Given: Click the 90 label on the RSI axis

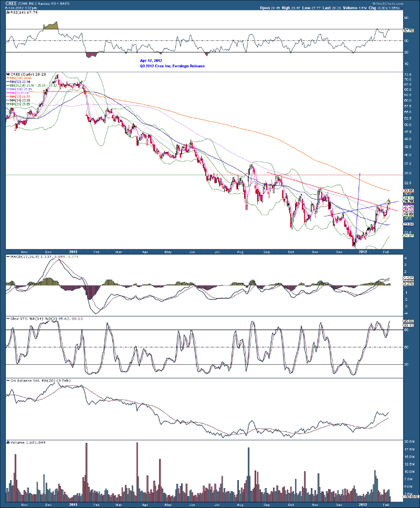Looking at the screenshot, I should (x=406, y=18).
